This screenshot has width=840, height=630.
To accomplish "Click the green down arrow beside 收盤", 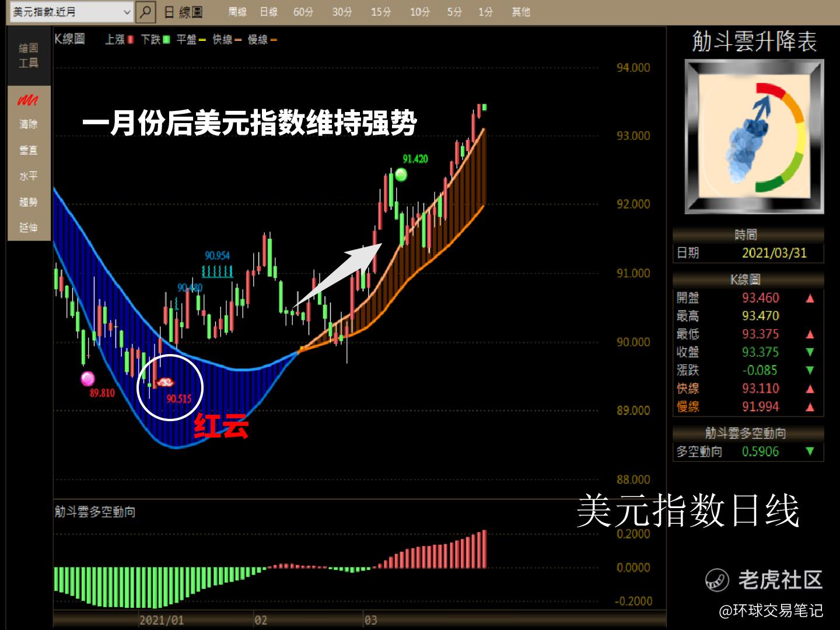I will pyautogui.click(x=810, y=352).
